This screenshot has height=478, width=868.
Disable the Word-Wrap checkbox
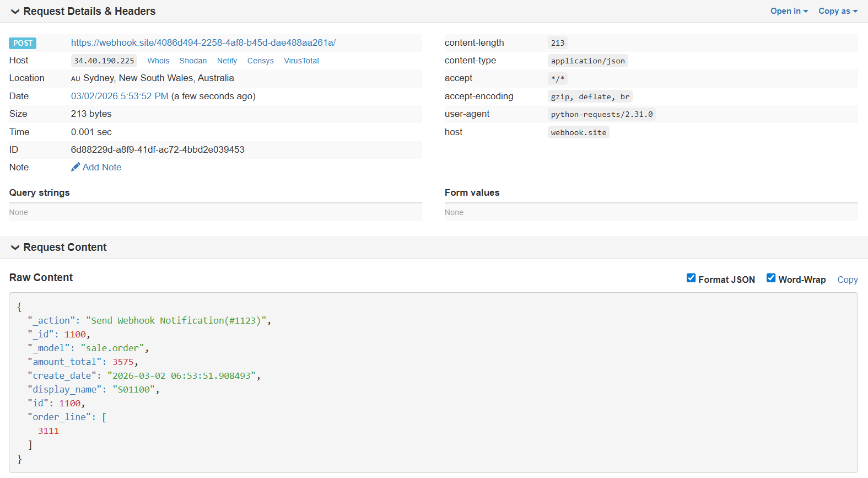pyautogui.click(x=770, y=278)
